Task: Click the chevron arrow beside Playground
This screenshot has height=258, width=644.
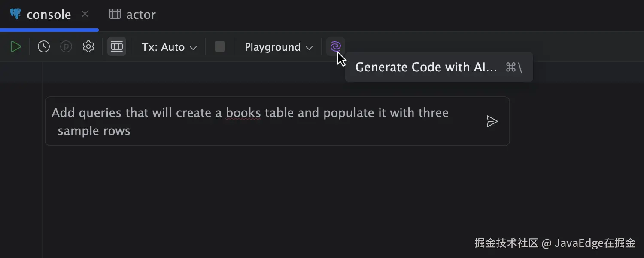Action: 309,48
